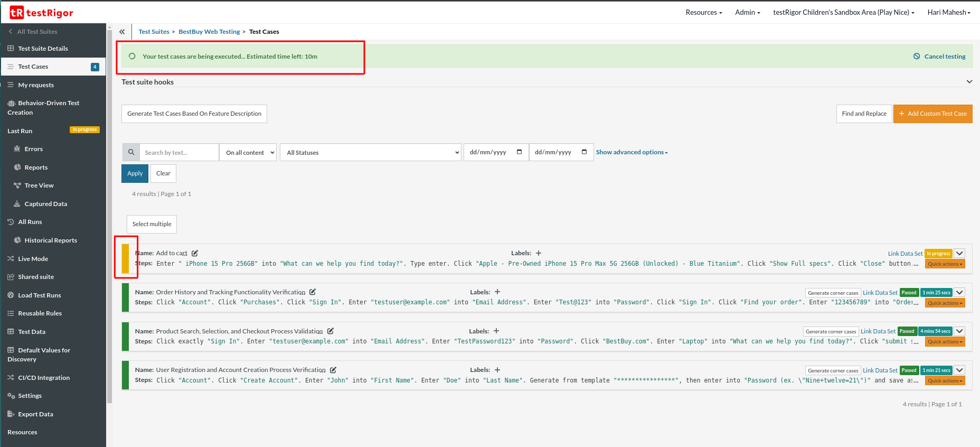The width and height of the screenshot is (980, 447).
Task: Edit the Order History test case name
Action: click(x=313, y=292)
